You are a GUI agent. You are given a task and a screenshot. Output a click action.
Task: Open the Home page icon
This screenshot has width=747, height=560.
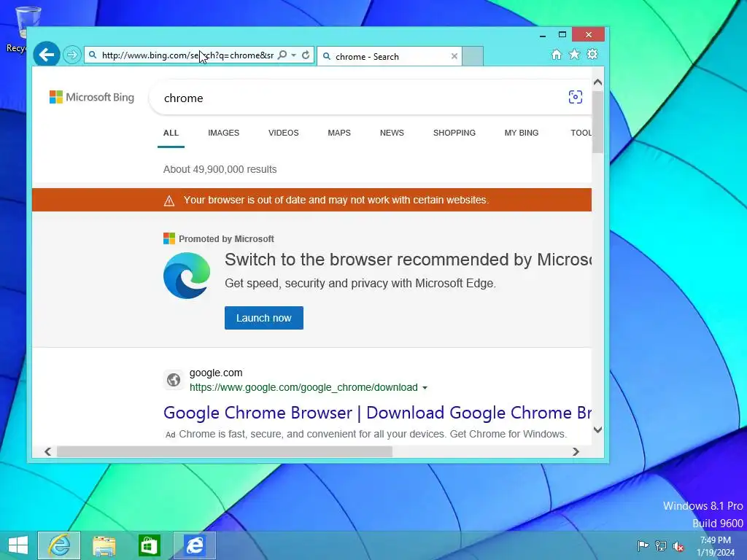pyautogui.click(x=557, y=54)
